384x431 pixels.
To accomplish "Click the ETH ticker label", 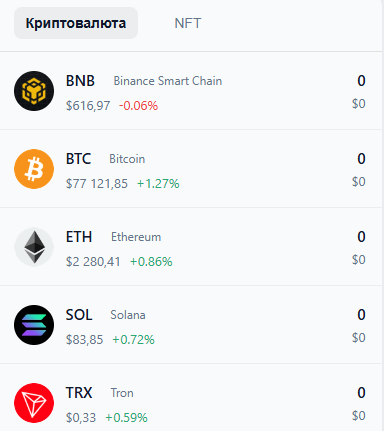I will click(x=79, y=237).
